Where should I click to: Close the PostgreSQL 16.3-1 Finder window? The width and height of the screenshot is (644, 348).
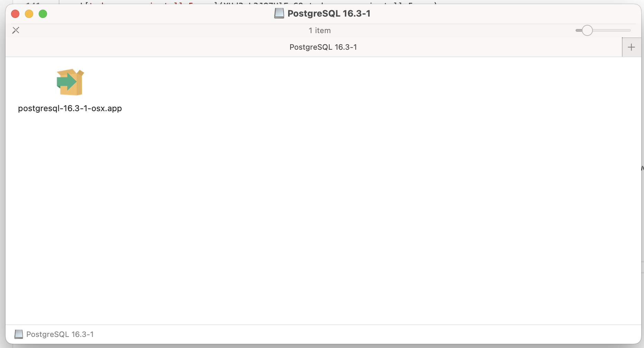pos(15,14)
